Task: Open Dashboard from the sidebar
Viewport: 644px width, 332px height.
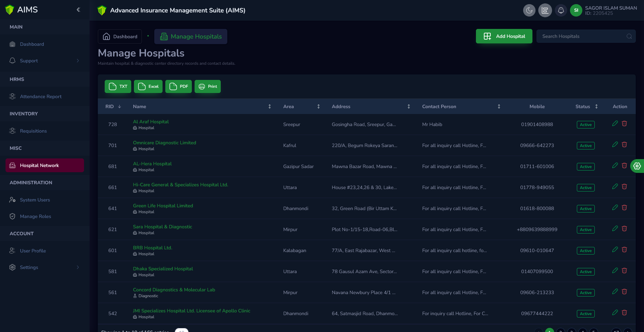Action: click(45, 44)
